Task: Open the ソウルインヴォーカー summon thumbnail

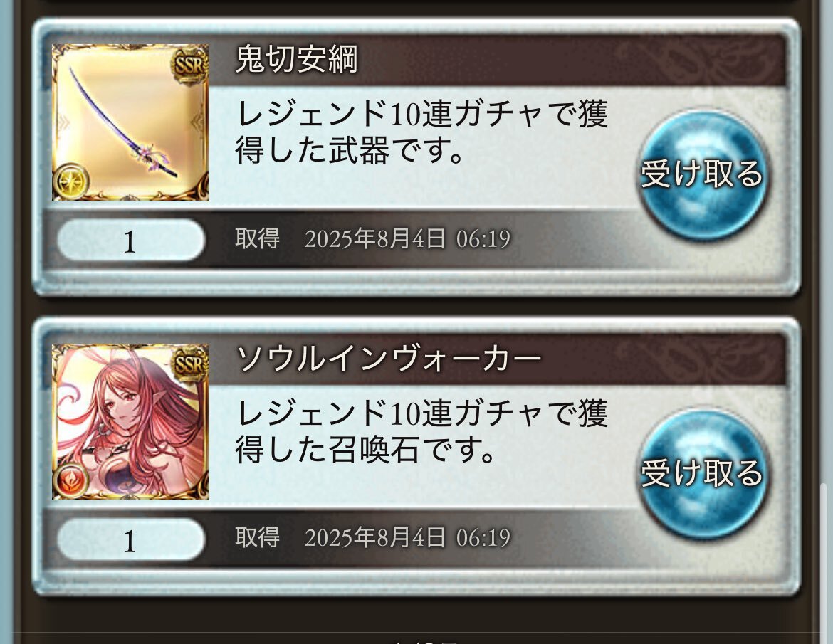Action: click(x=130, y=421)
